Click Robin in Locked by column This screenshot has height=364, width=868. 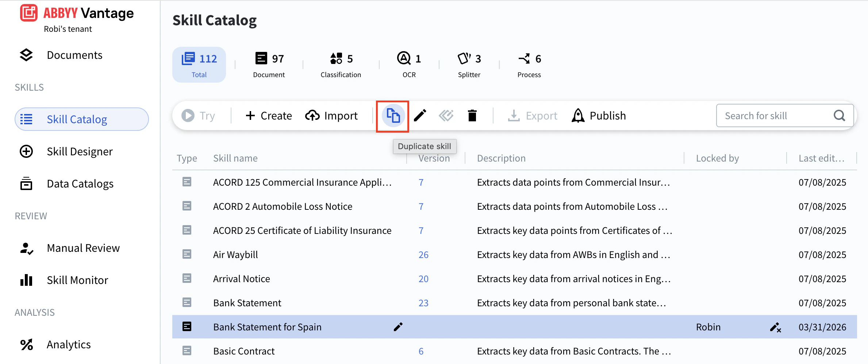pyautogui.click(x=708, y=327)
